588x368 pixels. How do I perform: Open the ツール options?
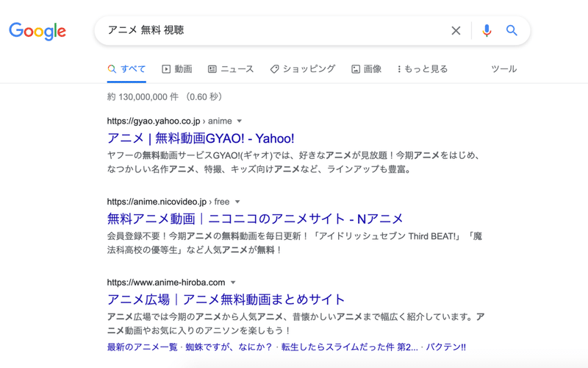pyautogui.click(x=504, y=69)
